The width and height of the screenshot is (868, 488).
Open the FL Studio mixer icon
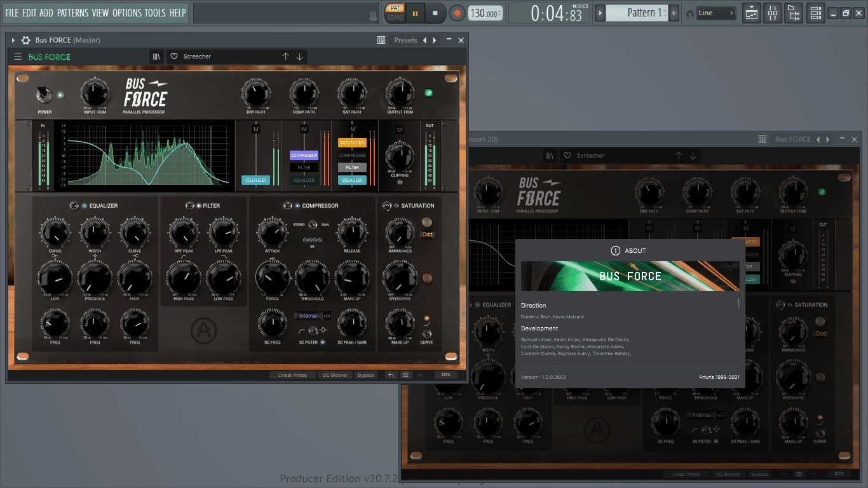773,13
